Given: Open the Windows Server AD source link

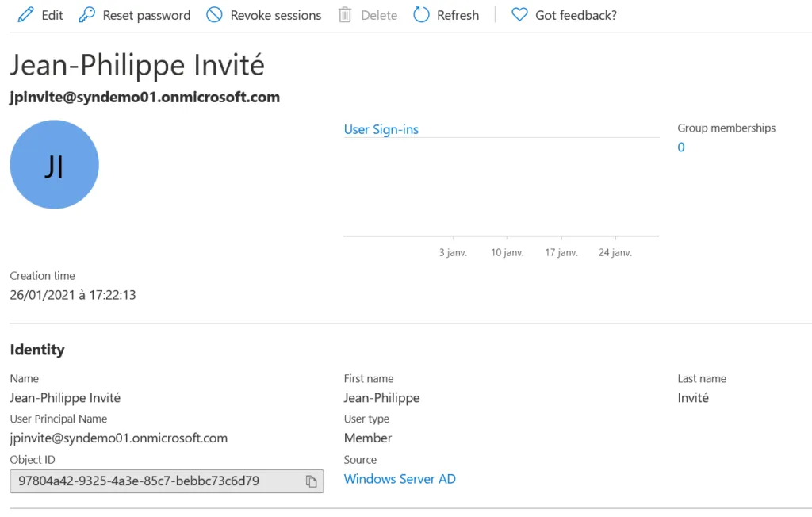Looking at the screenshot, I should click(400, 479).
